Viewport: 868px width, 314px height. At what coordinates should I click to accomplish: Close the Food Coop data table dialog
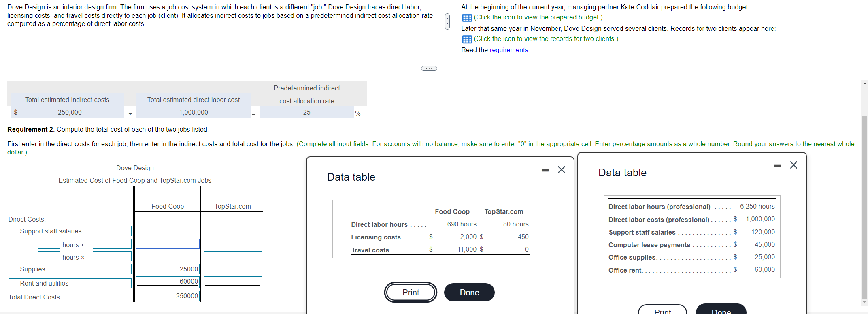[562, 170]
